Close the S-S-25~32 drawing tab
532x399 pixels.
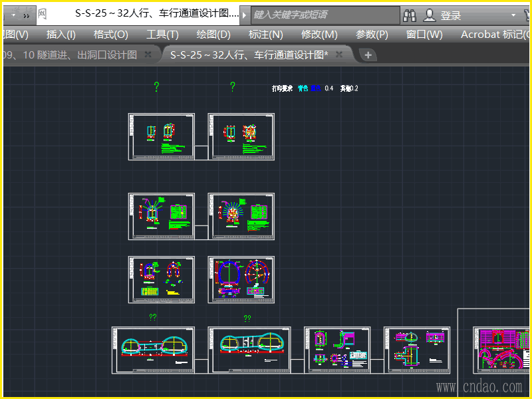coord(339,55)
